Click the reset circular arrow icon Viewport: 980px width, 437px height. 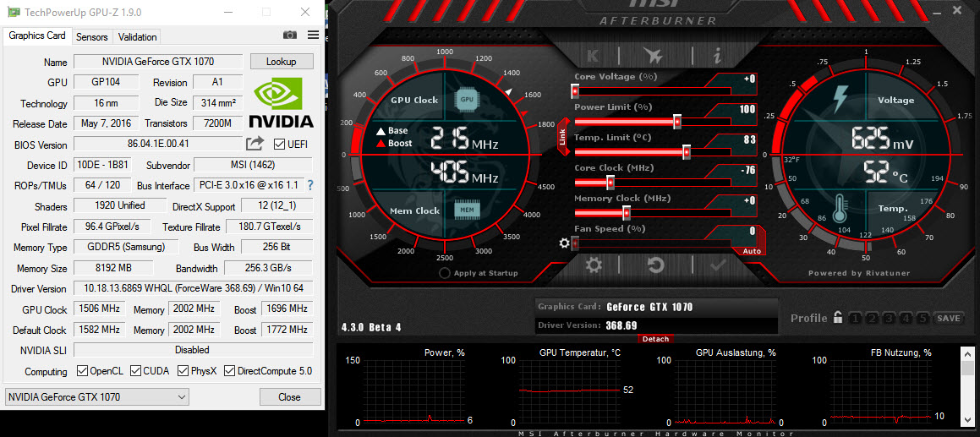pos(655,265)
